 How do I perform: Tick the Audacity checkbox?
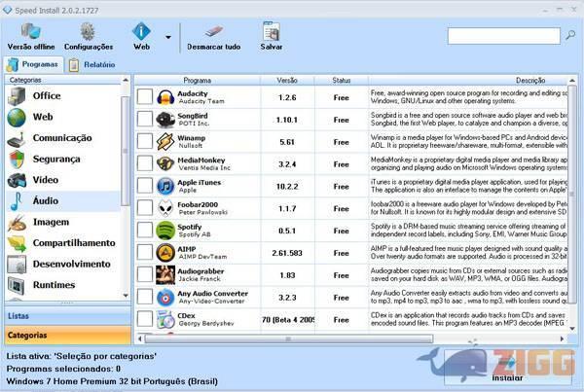click(x=144, y=97)
